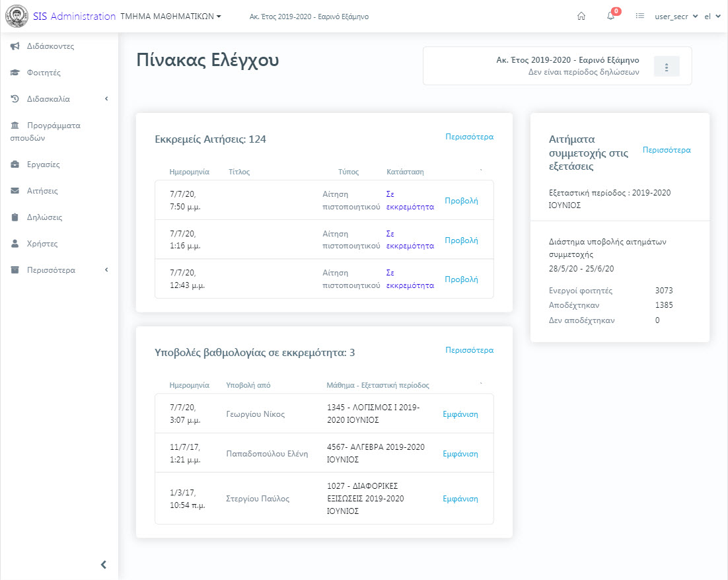Viewport: 728px width, 580px height.
Task: Open the three-dot menu for academic period
Action: pyautogui.click(x=667, y=67)
